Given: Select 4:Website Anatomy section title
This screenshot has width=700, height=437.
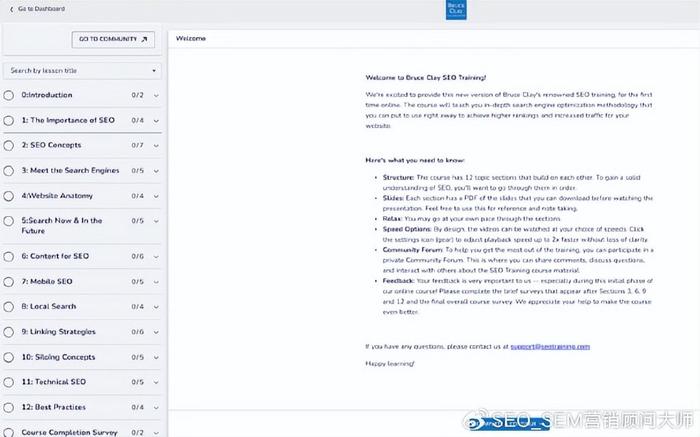Looking at the screenshot, I should pyautogui.click(x=57, y=196).
